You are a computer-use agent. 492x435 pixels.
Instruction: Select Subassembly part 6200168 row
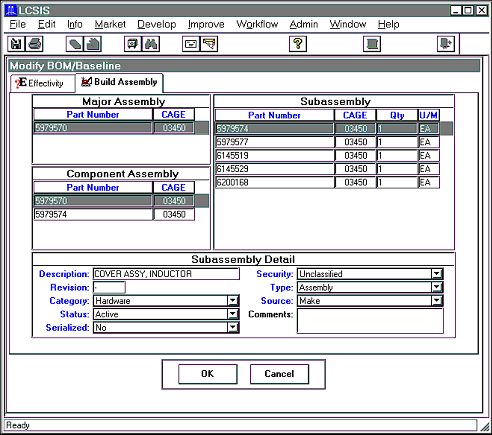click(327, 182)
